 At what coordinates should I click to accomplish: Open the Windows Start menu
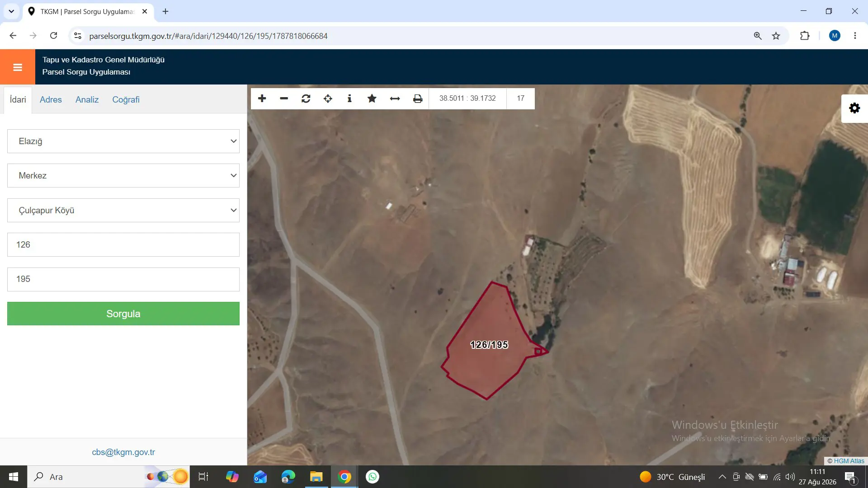coord(14,477)
